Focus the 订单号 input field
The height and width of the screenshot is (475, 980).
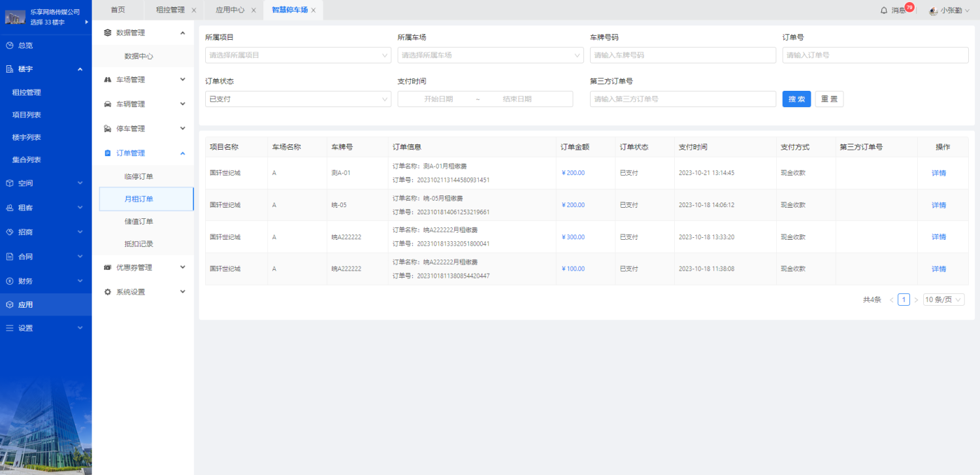point(875,56)
